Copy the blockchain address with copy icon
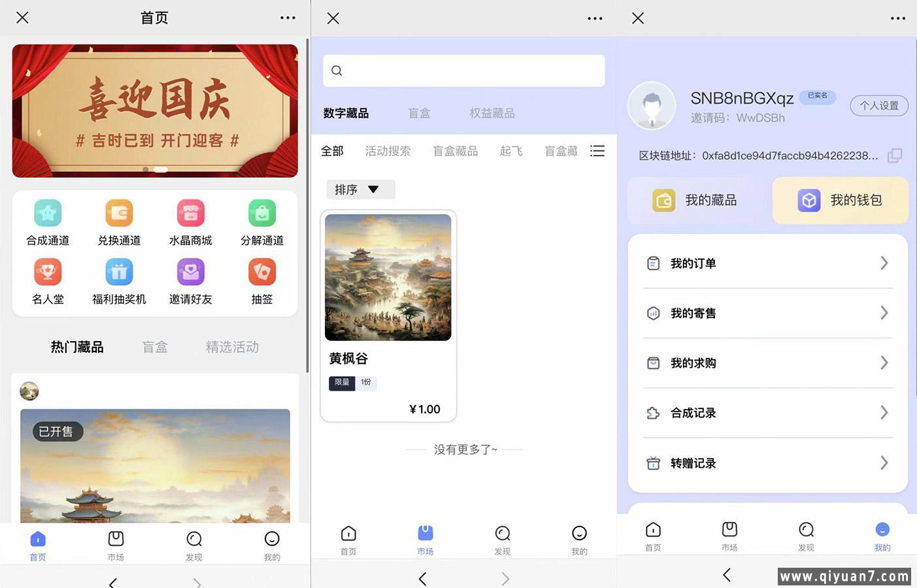 tap(895, 155)
